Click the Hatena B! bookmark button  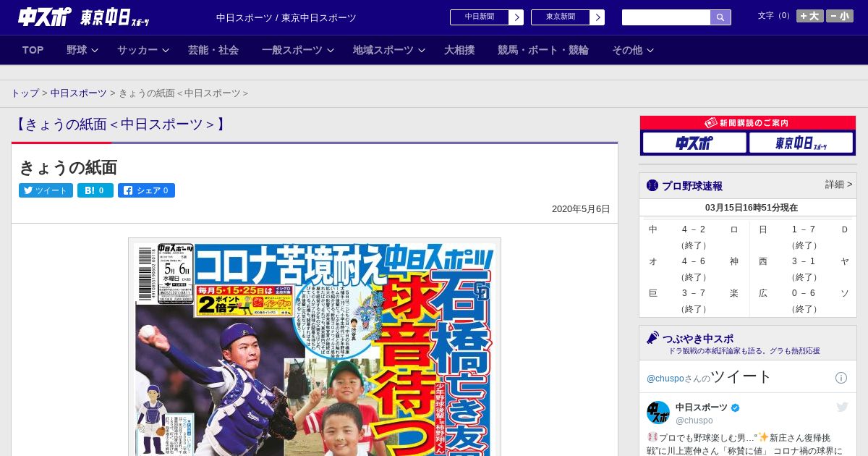95,190
